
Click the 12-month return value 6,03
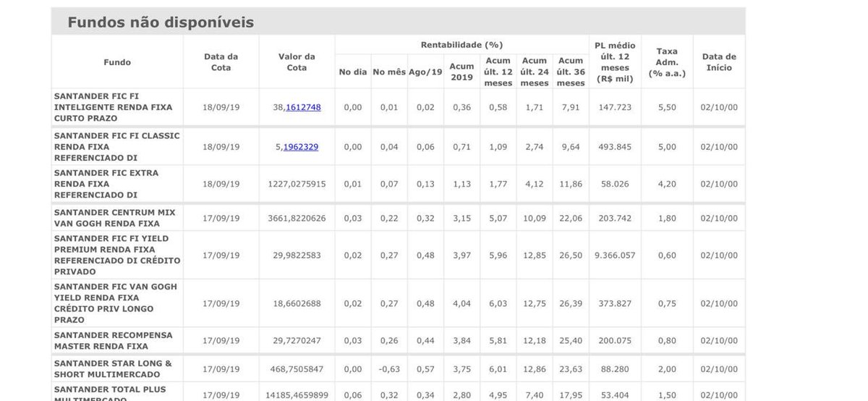498,303
